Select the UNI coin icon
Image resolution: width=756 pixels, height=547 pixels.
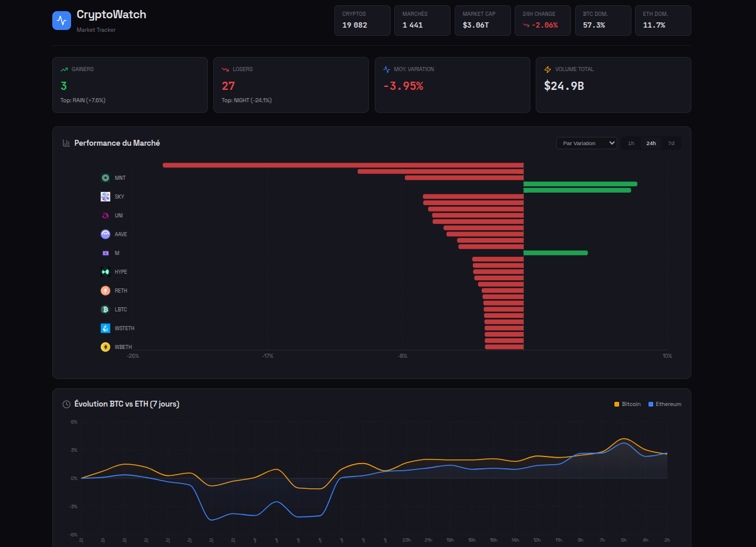pos(105,216)
